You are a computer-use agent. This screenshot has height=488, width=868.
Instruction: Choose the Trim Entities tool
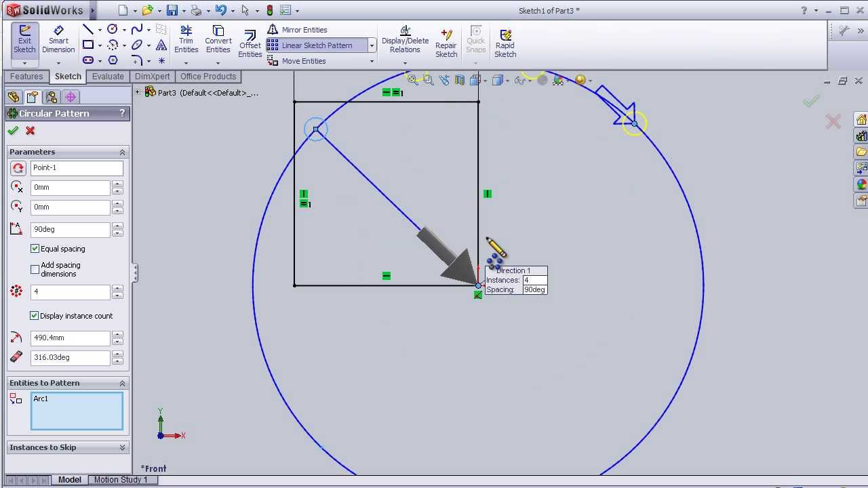pyautogui.click(x=186, y=39)
